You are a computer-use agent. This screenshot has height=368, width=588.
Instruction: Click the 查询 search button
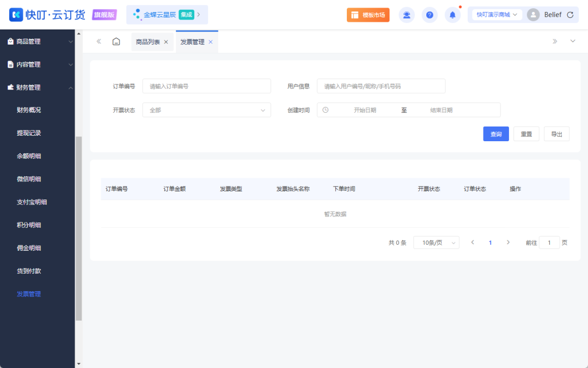[495, 134]
